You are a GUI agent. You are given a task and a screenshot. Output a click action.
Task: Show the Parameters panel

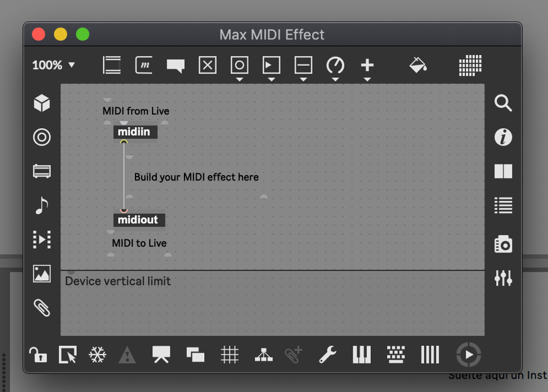pos(502,277)
